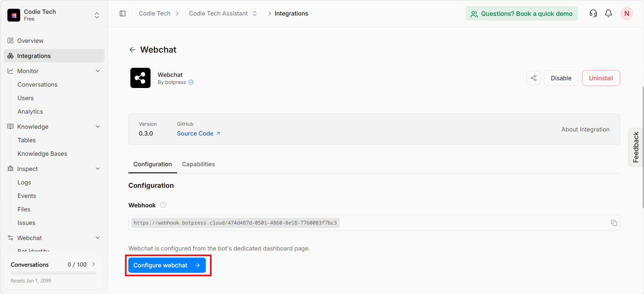This screenshot has height=294, width=644.
Task: Collapse the Webchat sidebar section
Action: click(98, 238)
